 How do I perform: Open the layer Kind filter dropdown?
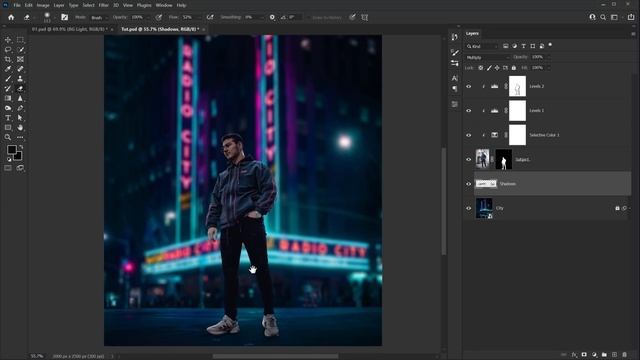click(482, 47)
